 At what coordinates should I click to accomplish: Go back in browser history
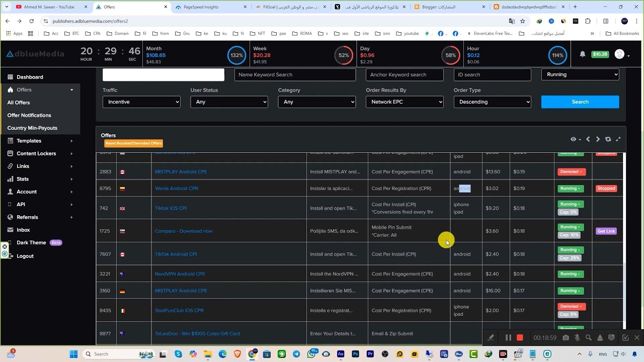click(x=8, y=21)
